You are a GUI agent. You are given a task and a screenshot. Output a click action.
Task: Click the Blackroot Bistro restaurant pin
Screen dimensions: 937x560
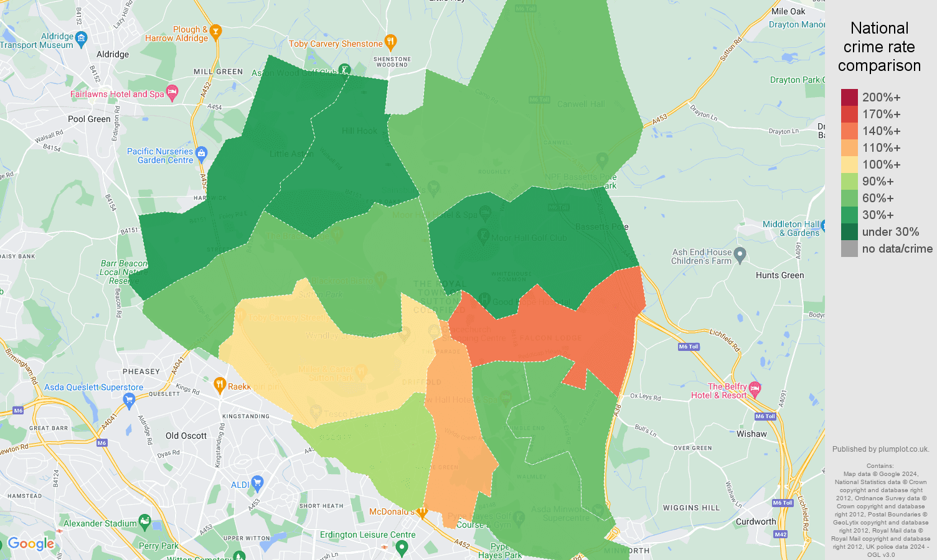pos(381,278)
